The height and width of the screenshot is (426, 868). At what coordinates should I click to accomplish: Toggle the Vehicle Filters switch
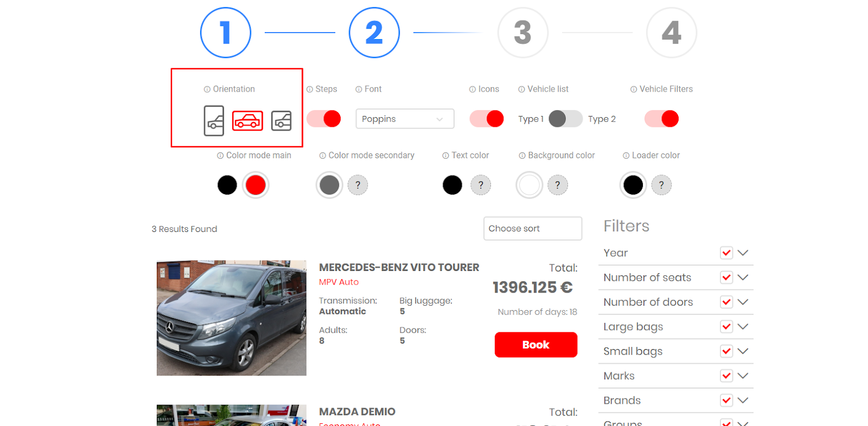pos(661,119)
